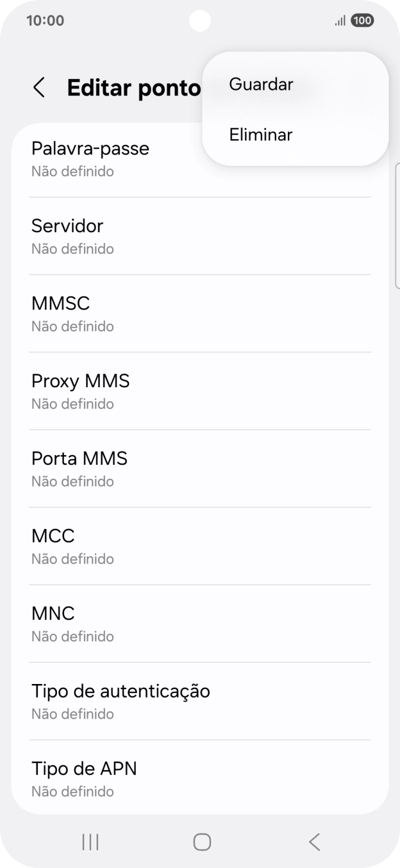Click the back arrow beside Editar ponto
Screen dimensions: 400x868
click(x=38, y=87)
